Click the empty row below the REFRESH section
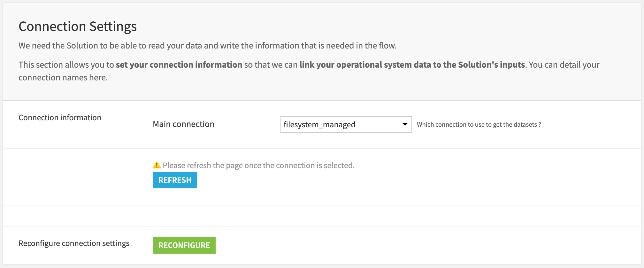This screenshot has height=268, width=644. click(x=319, y=215)
